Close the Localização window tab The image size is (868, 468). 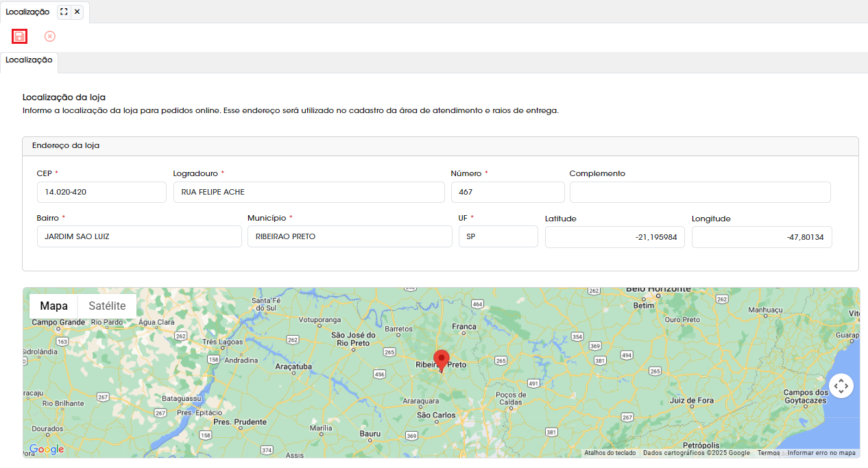pyautogui.click(x=77, y=12)
